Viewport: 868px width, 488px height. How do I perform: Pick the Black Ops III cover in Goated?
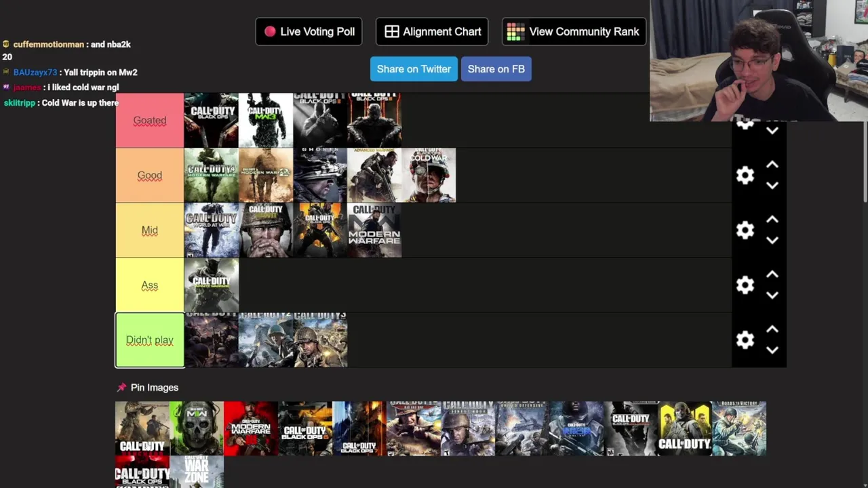[x=374, y=121]
